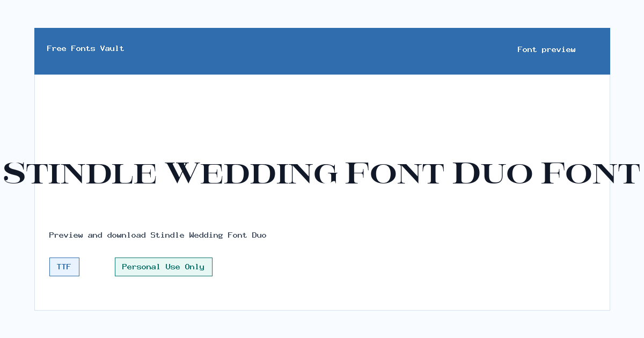Click the 'Preview and download Stindle Wedding Font Duo' text
The image size is (644, 338).
pos(158,235)
